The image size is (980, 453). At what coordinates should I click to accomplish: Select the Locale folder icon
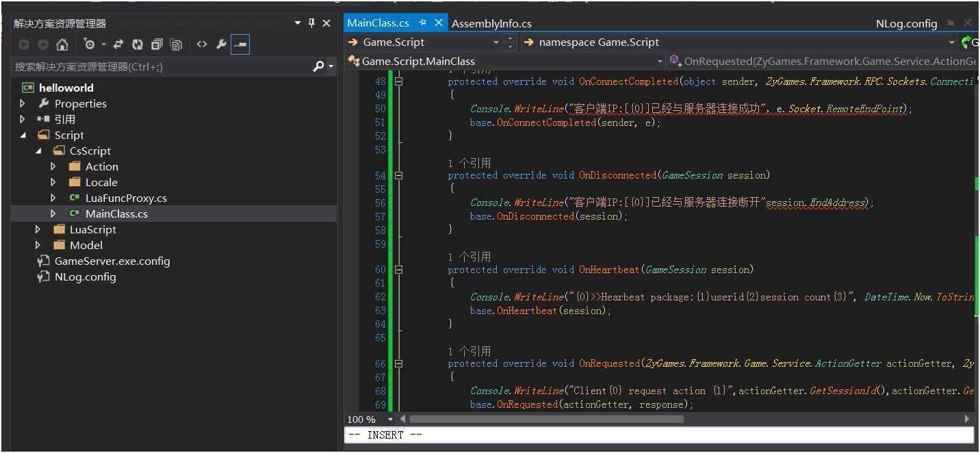(x=75, y=182)
